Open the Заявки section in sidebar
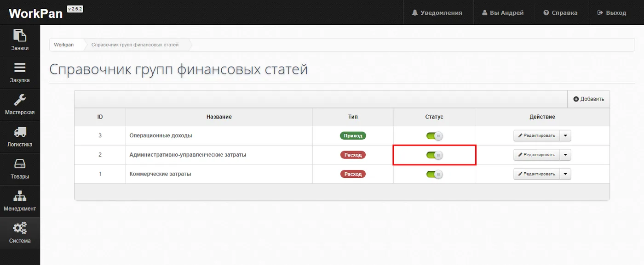 (20, 40)
